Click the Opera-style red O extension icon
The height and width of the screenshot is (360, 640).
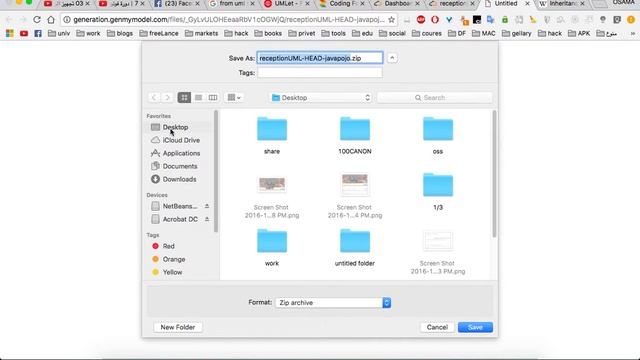point(435,20)
